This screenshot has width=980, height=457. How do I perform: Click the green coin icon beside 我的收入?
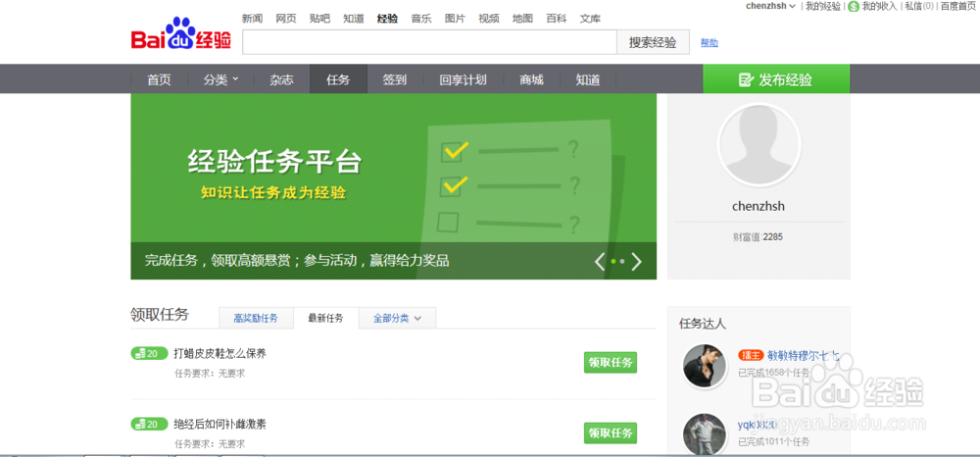tap(854, 6)
